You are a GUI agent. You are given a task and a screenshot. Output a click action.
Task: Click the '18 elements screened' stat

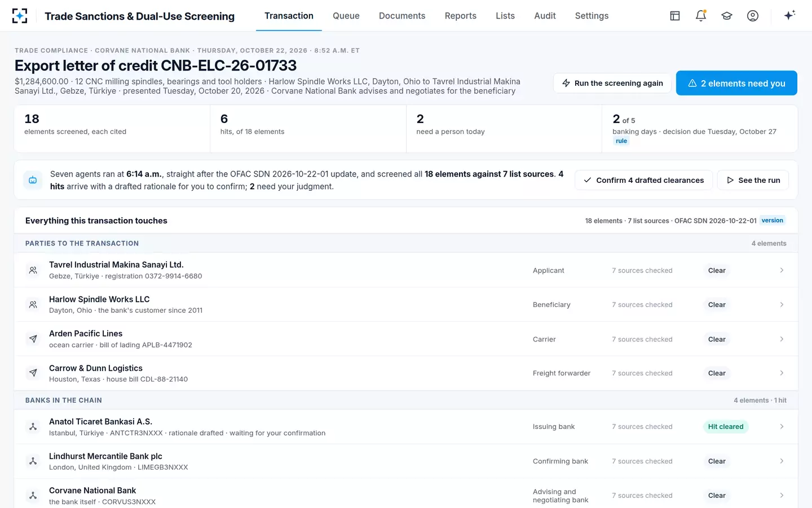112,129
